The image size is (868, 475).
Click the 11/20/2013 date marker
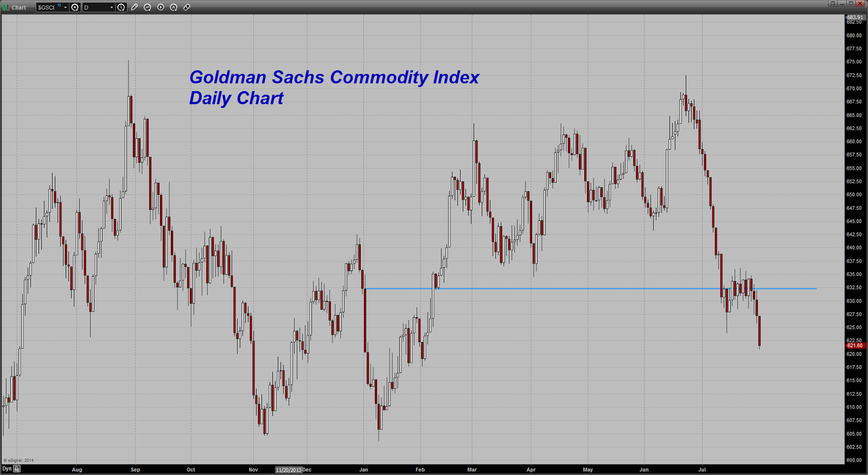tap(289, 470)
